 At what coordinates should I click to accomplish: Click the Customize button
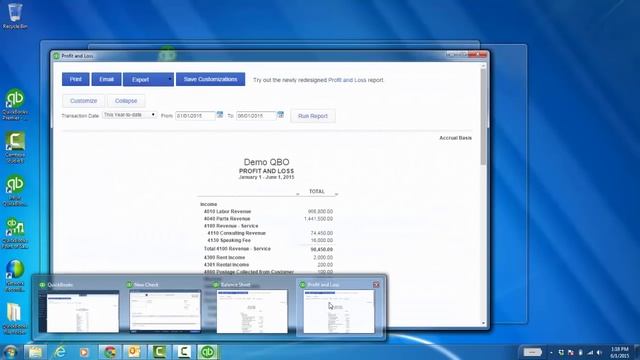(83, 101)
